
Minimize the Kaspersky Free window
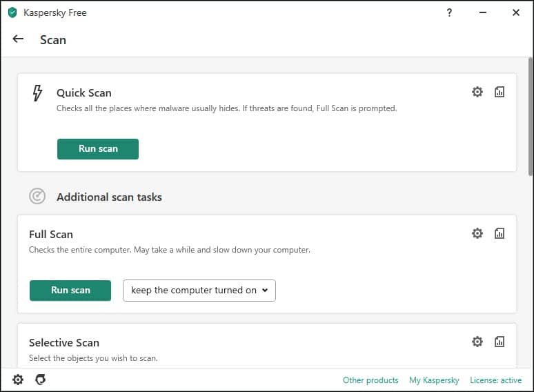tap(482, 12)
